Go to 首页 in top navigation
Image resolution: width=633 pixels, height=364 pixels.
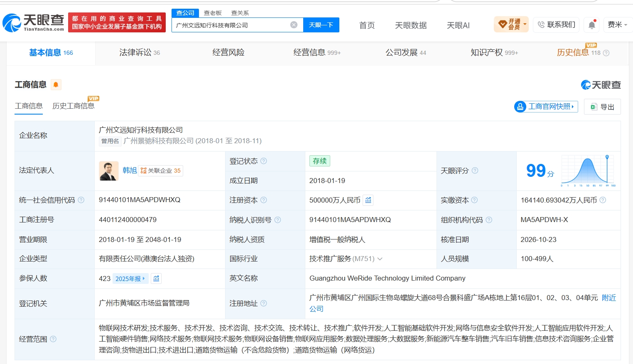[x=367, y=25]
